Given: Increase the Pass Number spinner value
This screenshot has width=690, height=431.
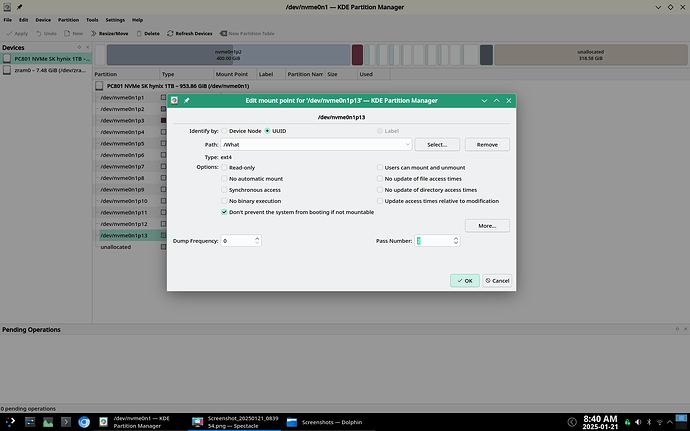Looking at the screenshot, I should (456, 238).
